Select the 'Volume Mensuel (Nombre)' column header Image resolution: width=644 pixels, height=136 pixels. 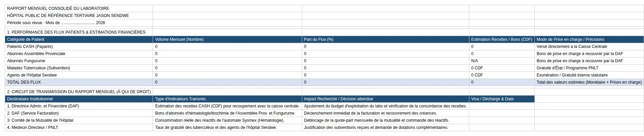coord(227,39)
